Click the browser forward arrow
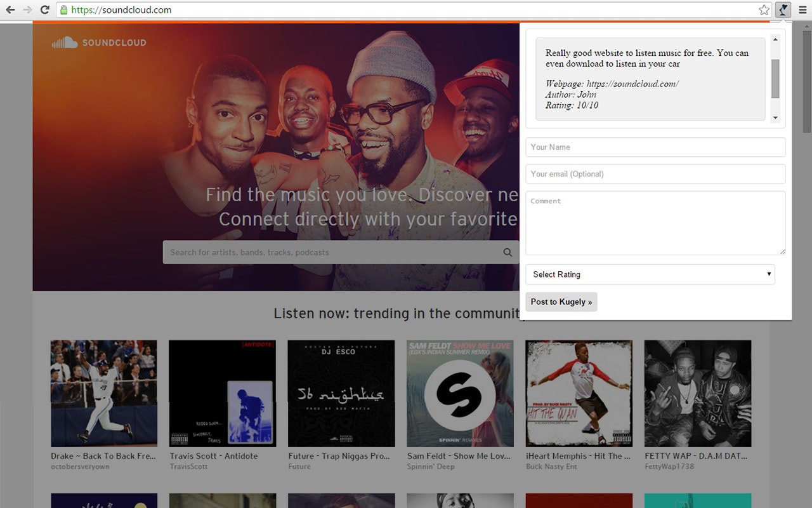 [x=27, y=10]
